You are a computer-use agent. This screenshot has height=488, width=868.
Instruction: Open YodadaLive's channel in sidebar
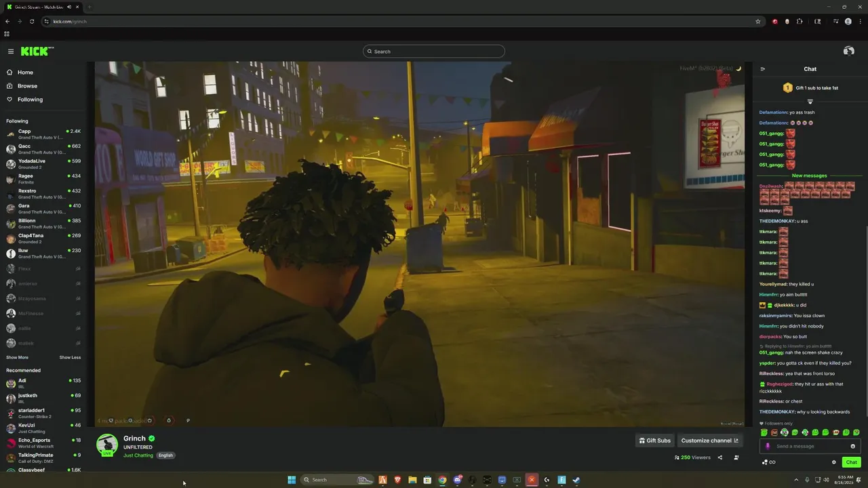[43, 164]
